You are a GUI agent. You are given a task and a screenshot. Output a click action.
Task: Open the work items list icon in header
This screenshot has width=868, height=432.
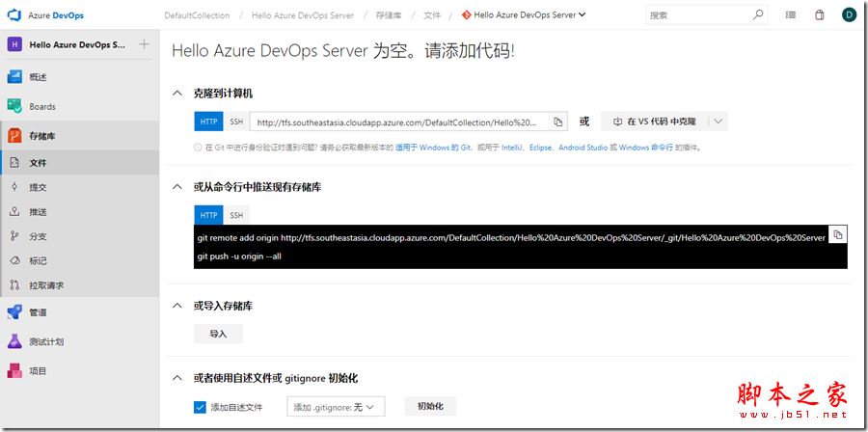point(791,15)
